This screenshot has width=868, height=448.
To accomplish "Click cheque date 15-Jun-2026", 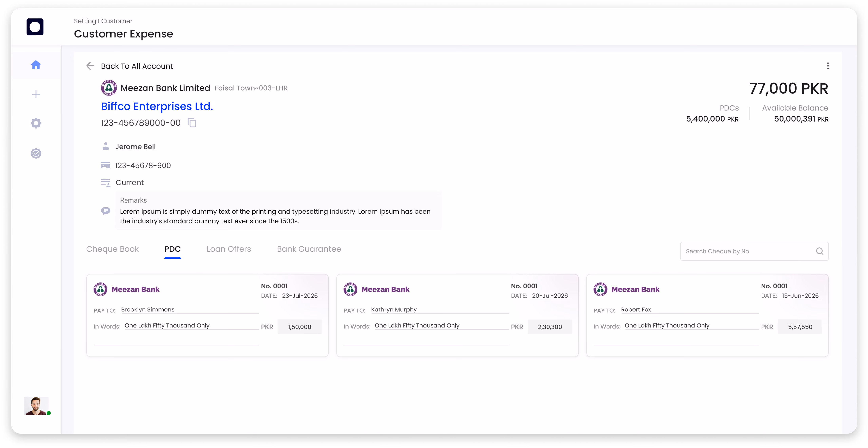I will click(x=800, y=295).
